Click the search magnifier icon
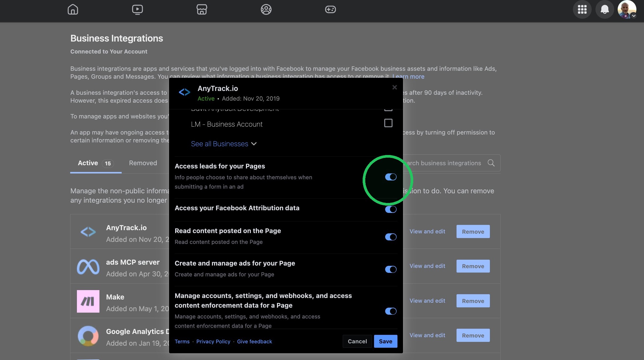Viewport: 644px width, 360px height. point(491,163)
